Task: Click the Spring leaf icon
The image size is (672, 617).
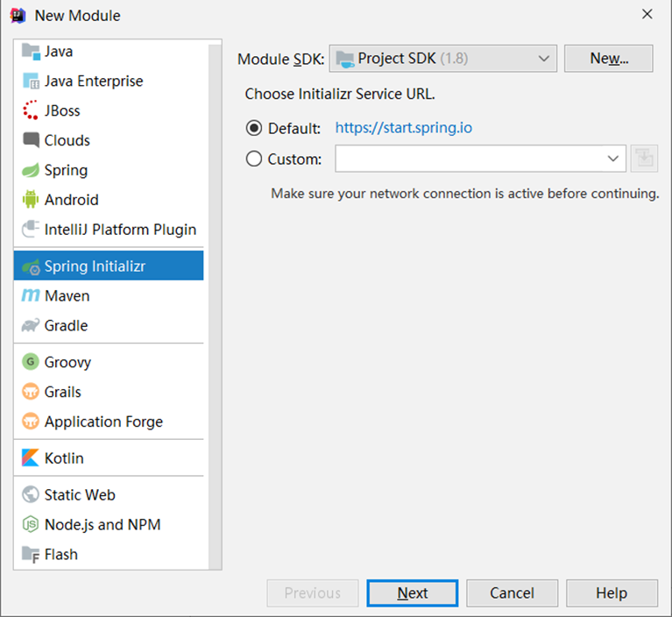Action: (31, 170)
